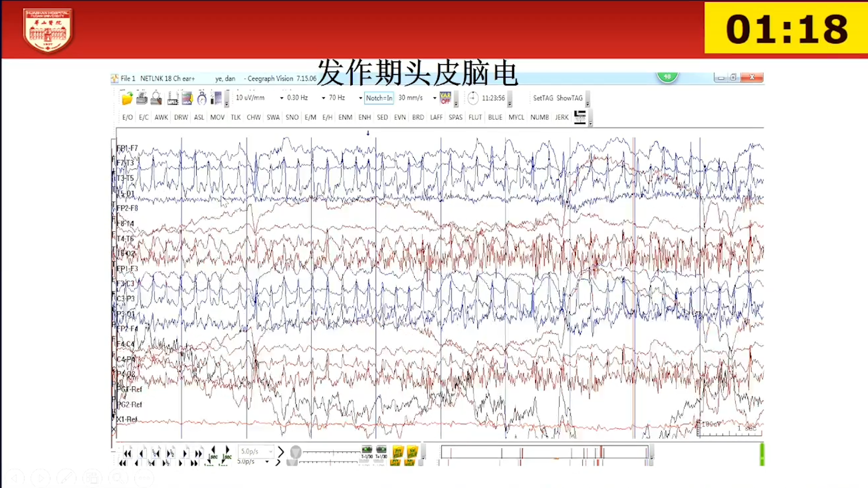Screen dimensions: 868x488
Task: Mark a SNO snore event
Action: [292, 117]
